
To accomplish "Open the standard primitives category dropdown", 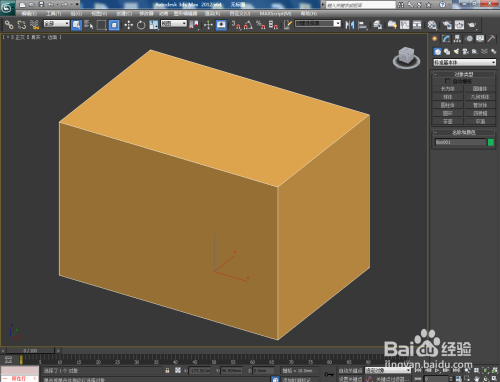I will tap(465, 62).
